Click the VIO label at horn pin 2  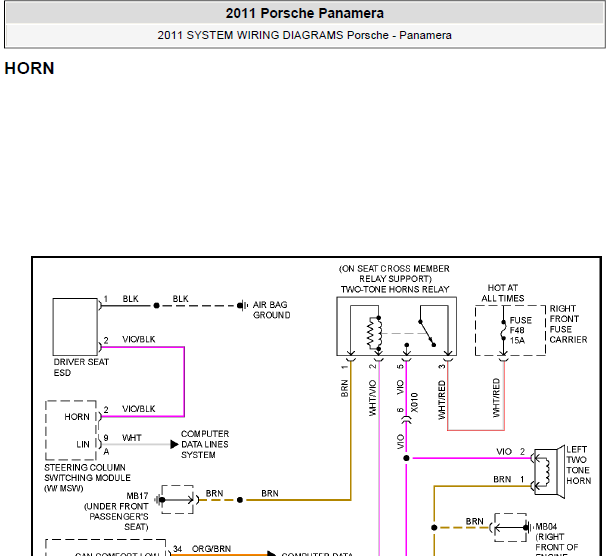[x=504, y=452]
